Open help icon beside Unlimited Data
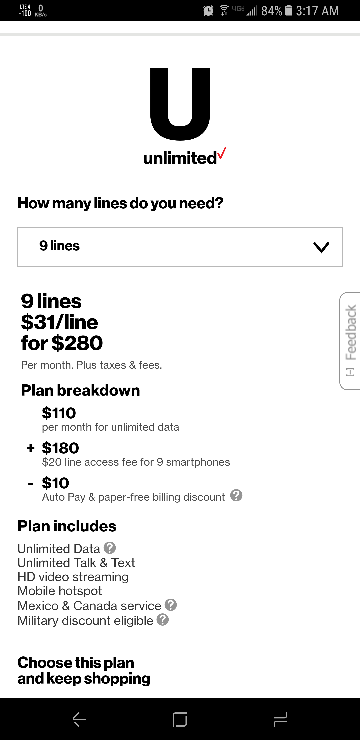Screen dimensions: 360x740 pos(110,548)
